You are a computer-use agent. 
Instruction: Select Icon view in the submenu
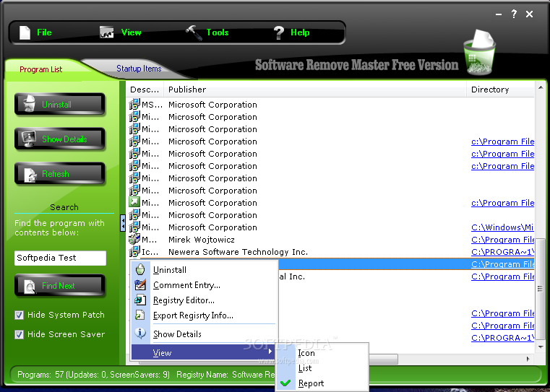tap(322, 353)
